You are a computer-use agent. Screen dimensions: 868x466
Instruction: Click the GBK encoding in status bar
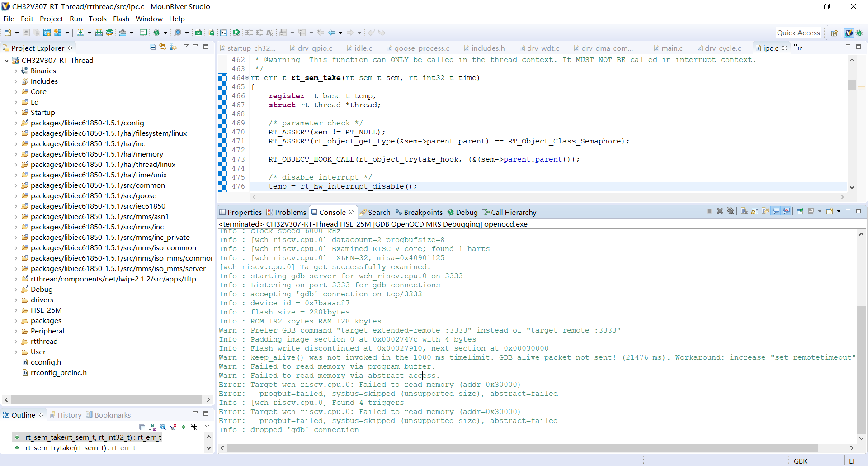click(x=801, y=461)
